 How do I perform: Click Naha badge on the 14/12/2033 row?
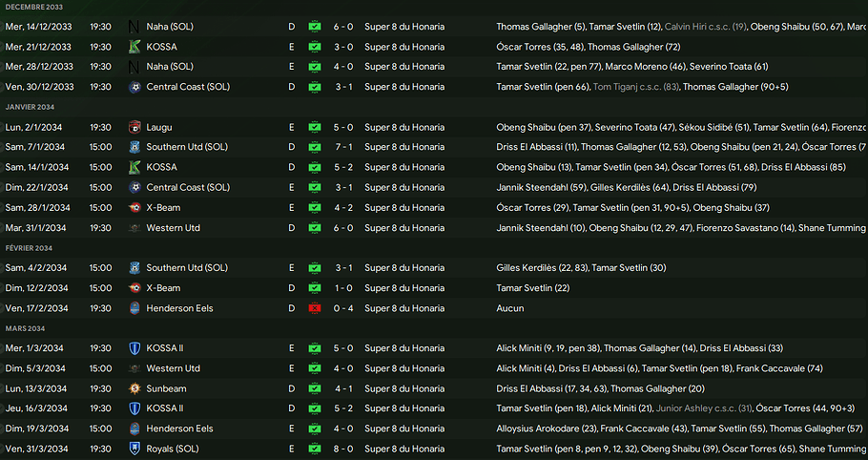click(134, 27)
